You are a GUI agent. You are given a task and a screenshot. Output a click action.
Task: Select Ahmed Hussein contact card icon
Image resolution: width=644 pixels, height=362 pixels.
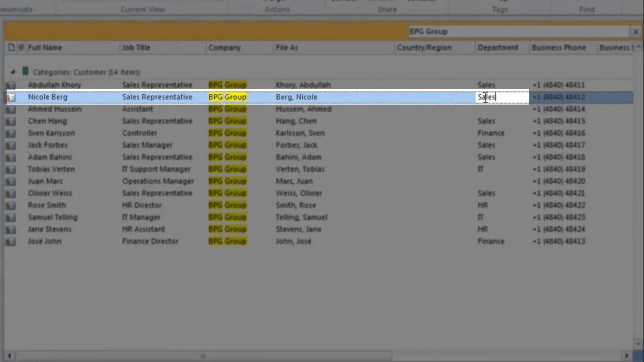click(x=10, y=109)
